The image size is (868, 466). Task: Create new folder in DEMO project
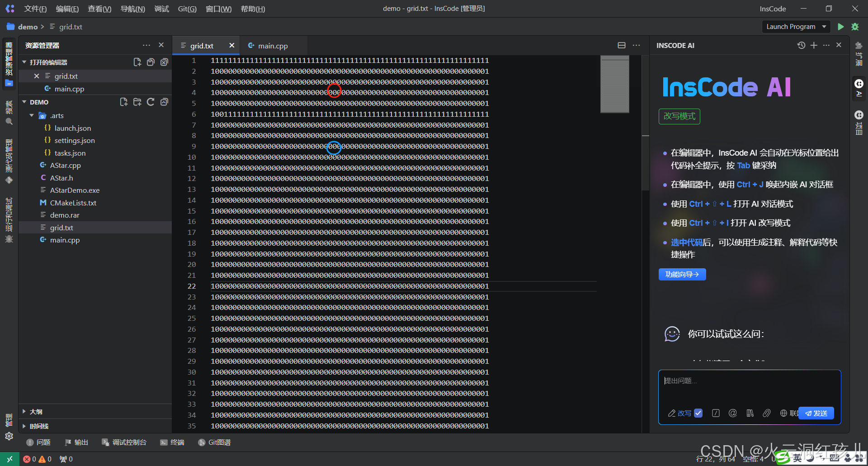137,102
